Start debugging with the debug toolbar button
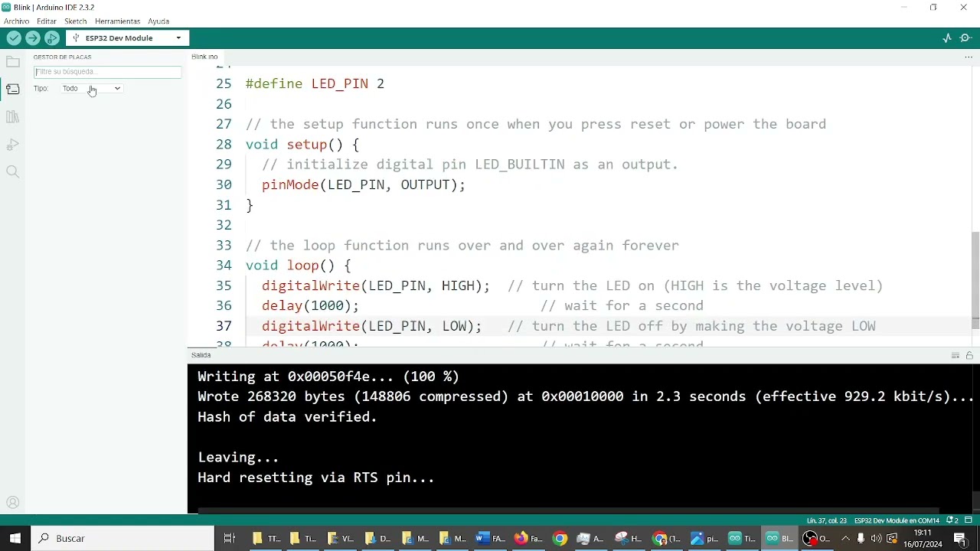This screenshot has height=551, width=980. click(x=52, y=37)
